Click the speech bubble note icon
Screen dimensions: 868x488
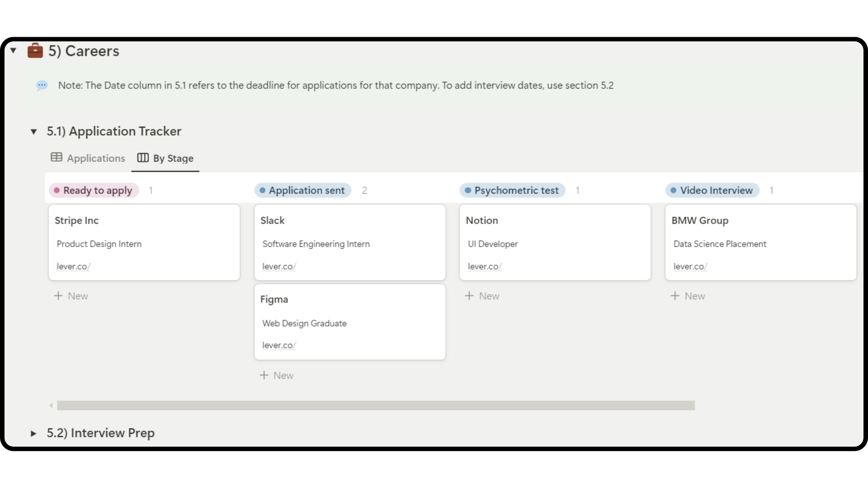(42, 85)
